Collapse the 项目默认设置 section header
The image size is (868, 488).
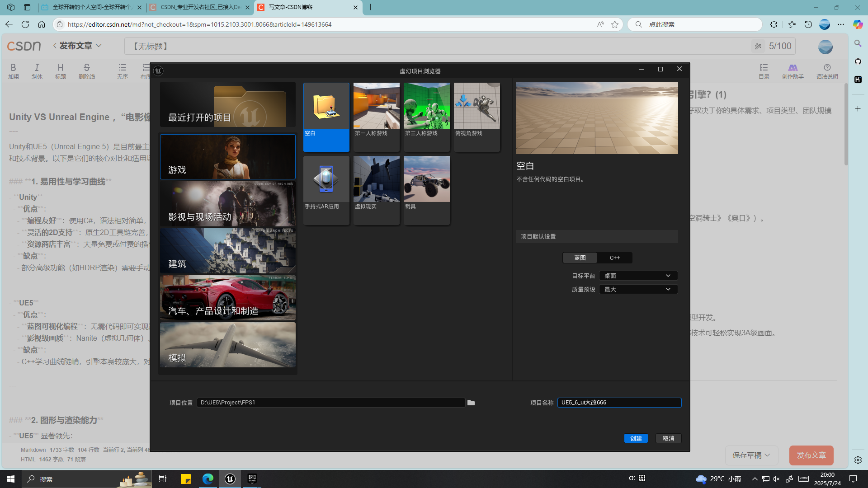pyautogui.click(x=597, y=236)
